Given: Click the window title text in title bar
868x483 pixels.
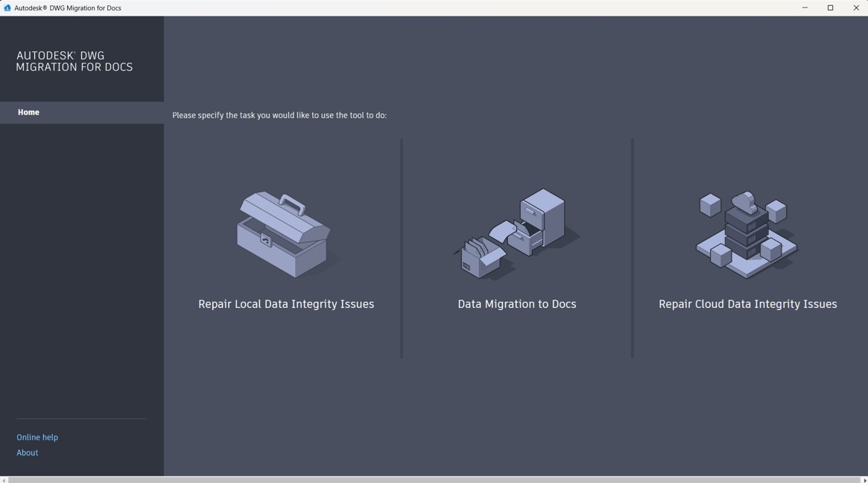Looking at the screenshot, I should 67,7.
